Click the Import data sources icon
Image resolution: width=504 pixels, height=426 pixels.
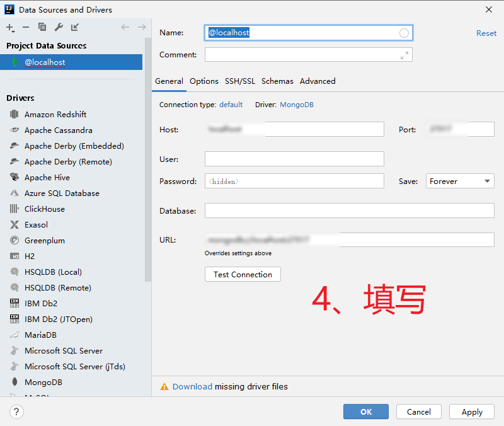74,28
